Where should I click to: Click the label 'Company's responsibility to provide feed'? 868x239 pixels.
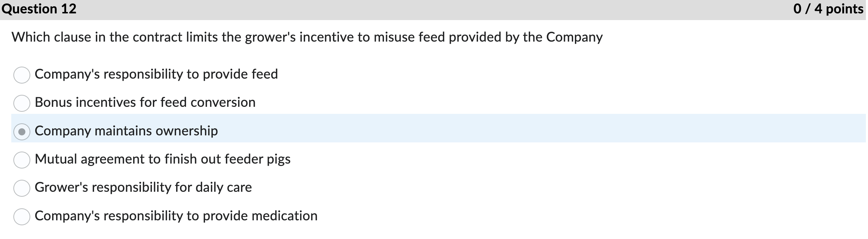(x=156, y=74)
